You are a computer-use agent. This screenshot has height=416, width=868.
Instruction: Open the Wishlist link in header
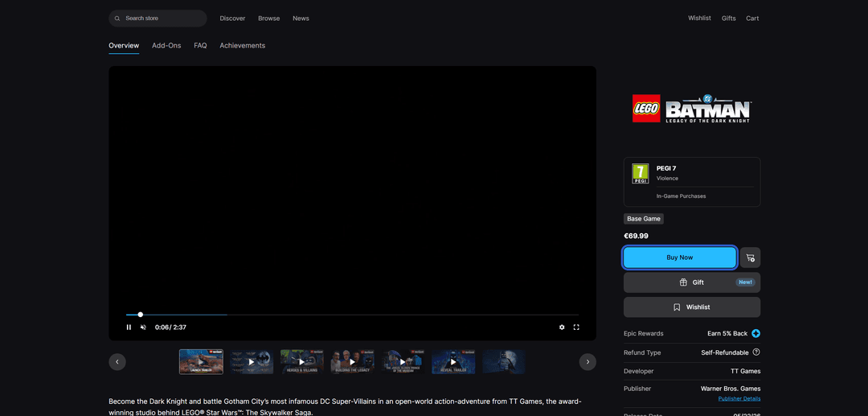tap(700, 19)
